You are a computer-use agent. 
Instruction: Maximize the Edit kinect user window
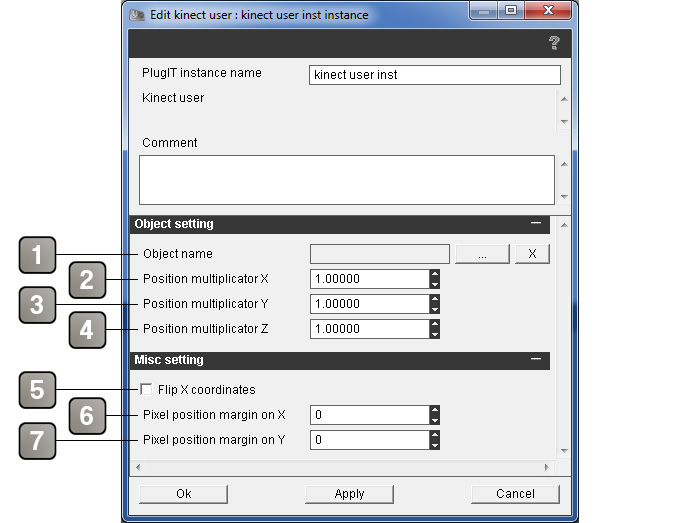[x=511, y=11]
